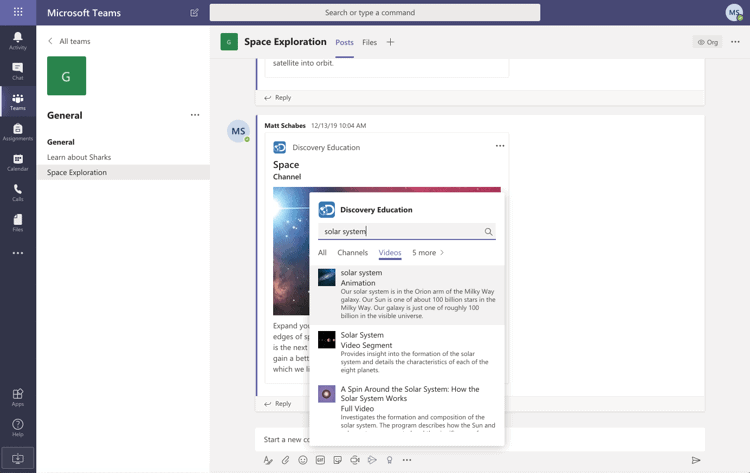Screen dimensions: 750x473
Task: Open the Calls section
Action: tap(18, 192)
